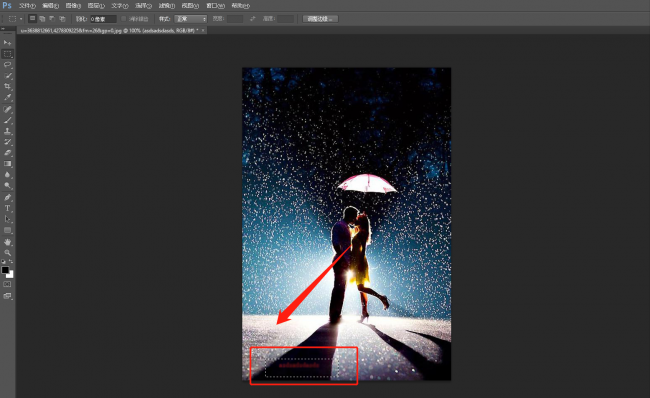Choose Subtract from Selection mode
The width and height of the screenshot is (650, 398).
(52, 19)
